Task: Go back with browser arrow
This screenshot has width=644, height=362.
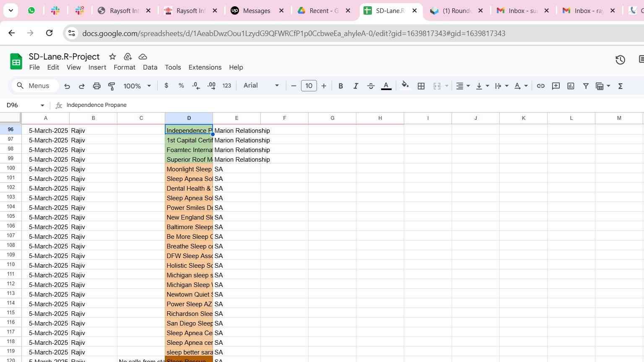Action: coord(12,33)
